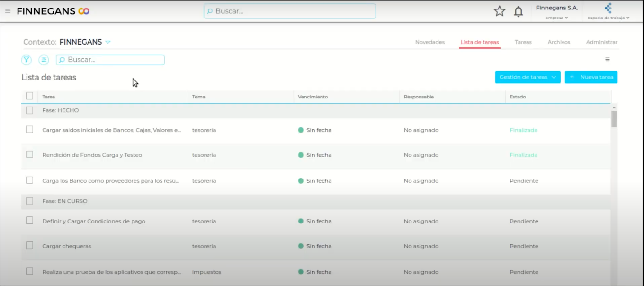Image resolution: width=644 pixels, height=286 pixels.
Task: Check the 'Cargar chequeras' task checkbox
Action: coord(29,246)
